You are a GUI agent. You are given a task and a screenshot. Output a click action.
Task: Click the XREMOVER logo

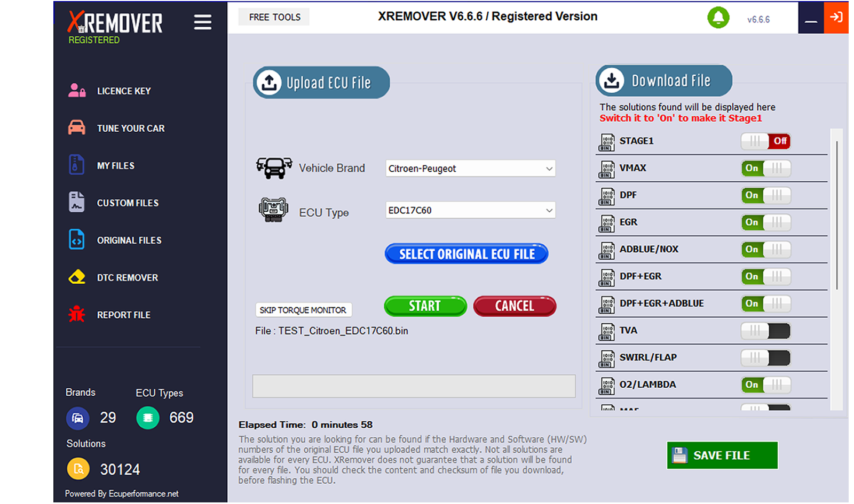click(115, 22)
